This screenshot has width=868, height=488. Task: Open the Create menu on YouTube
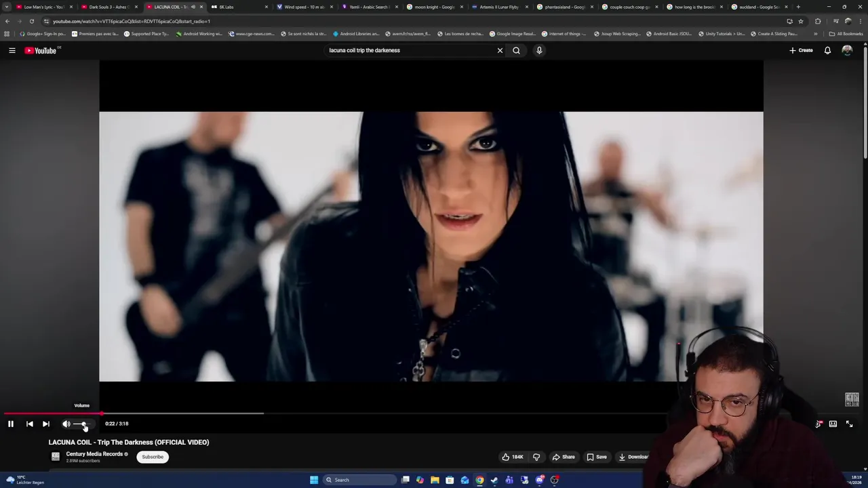coord(801,50)
